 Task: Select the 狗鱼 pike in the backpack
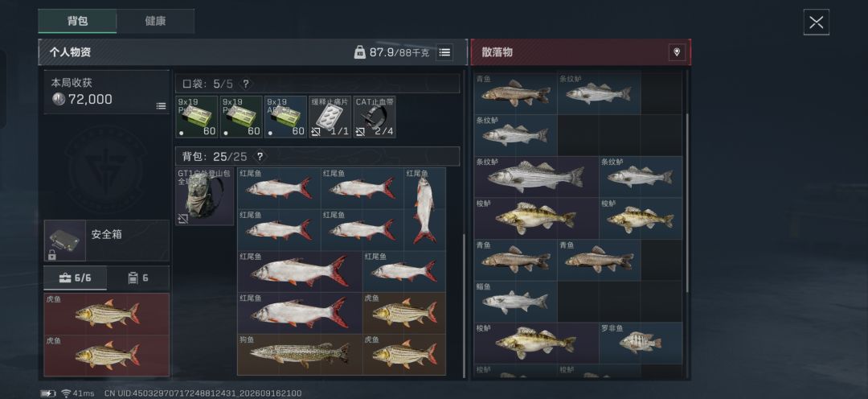click(x=300, y=355)
